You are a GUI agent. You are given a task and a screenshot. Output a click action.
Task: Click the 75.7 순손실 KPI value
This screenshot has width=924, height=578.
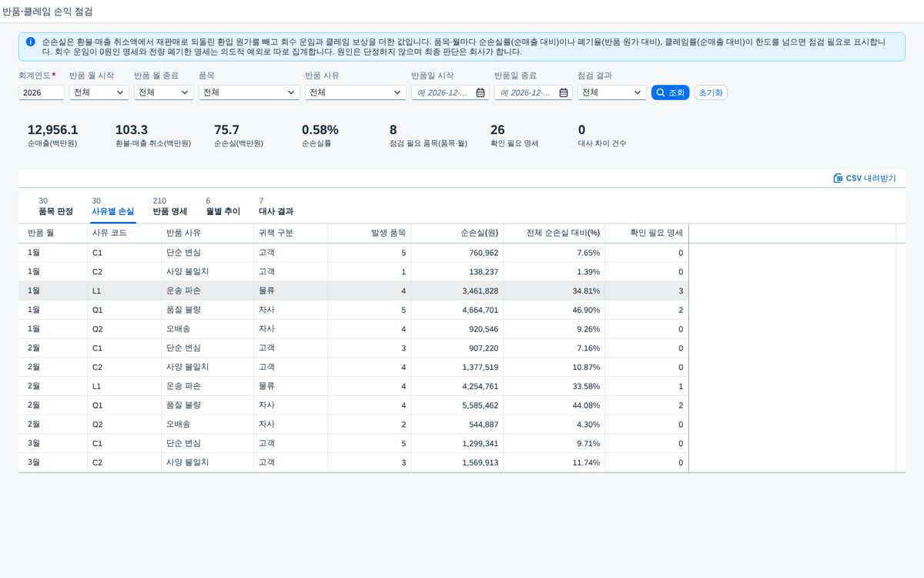[x=226, y=130]
